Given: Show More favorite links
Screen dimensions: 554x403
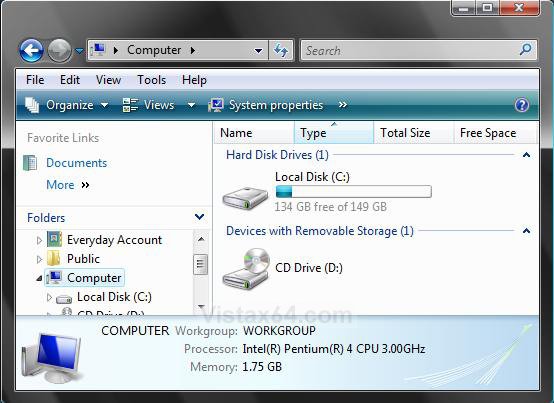Looking at the screenshot, I should 67,185.
